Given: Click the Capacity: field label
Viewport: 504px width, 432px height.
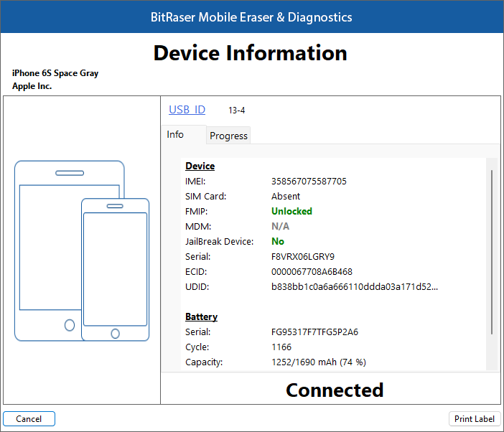Looking at the screenshot, I should [x=204, y=362].
